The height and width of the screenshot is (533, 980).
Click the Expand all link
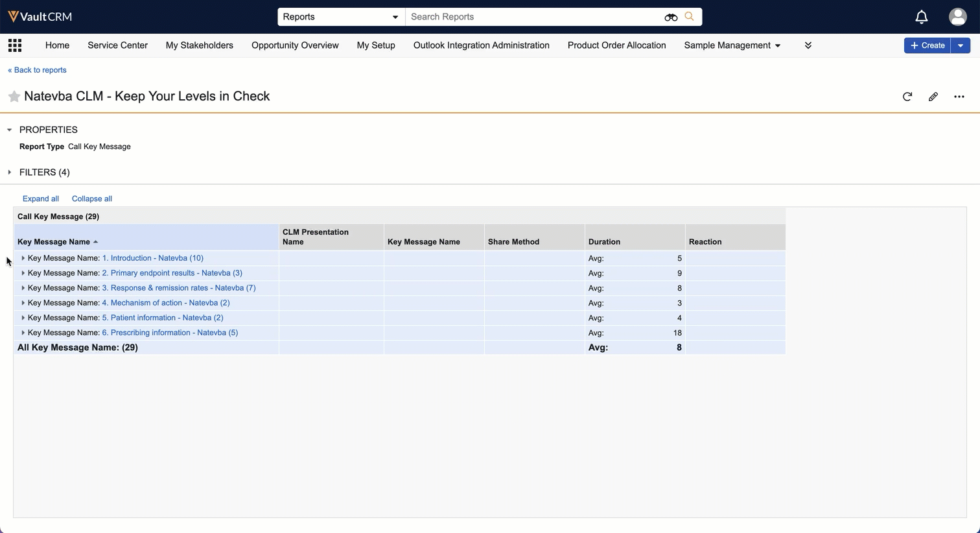pyautogui.click(x=41, y=199)
